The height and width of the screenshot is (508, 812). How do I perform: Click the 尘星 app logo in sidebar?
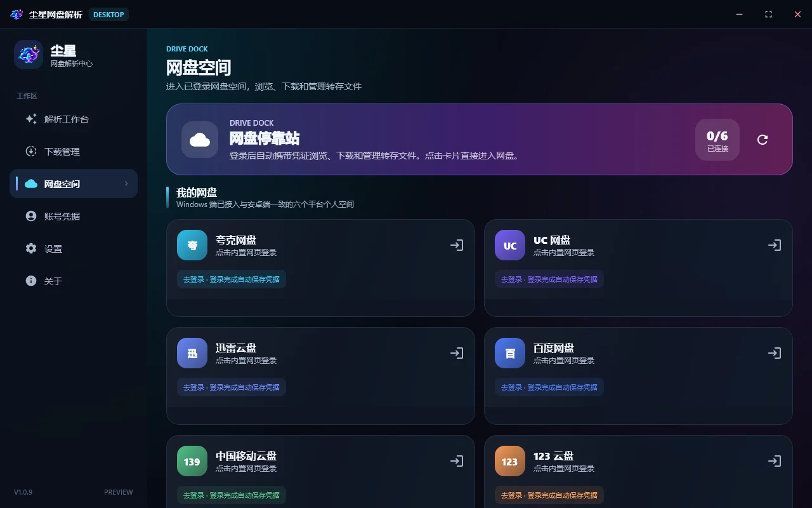coord(29,55)
